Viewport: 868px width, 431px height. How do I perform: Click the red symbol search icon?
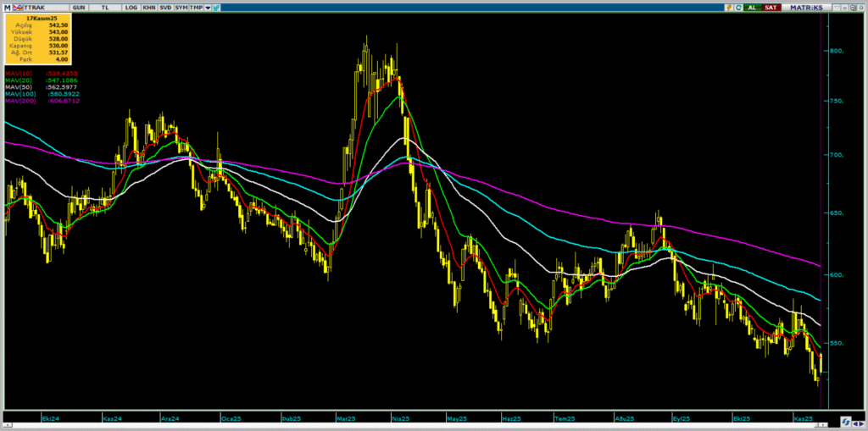click(x=17, y=7)
